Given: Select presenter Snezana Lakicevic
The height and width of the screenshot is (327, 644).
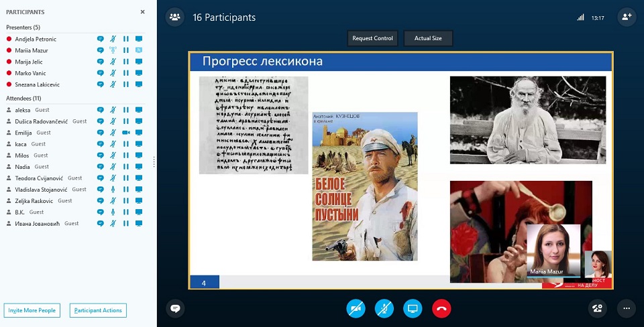Looking at the screenshot, I should coord(38,84).
